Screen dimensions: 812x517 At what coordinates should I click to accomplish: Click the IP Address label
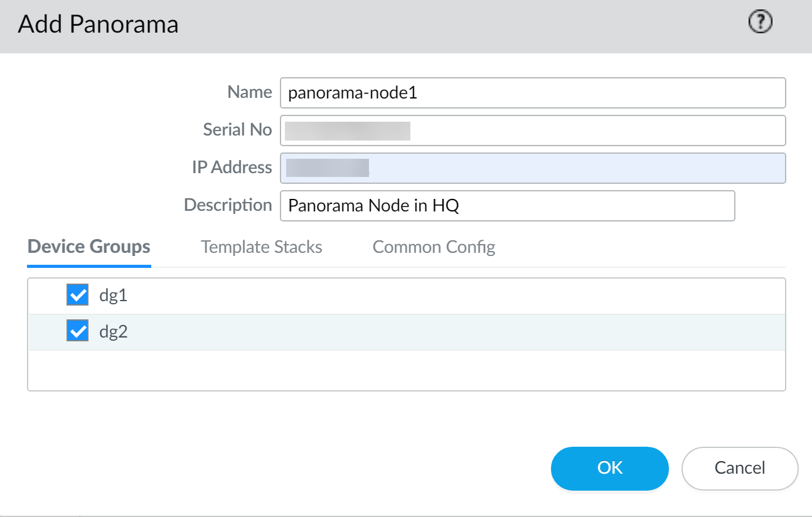232,168
